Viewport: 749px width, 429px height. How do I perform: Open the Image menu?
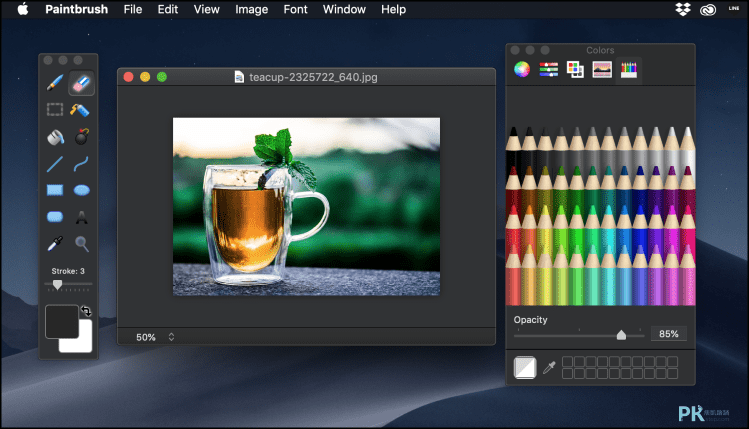(x=251, y=10)
